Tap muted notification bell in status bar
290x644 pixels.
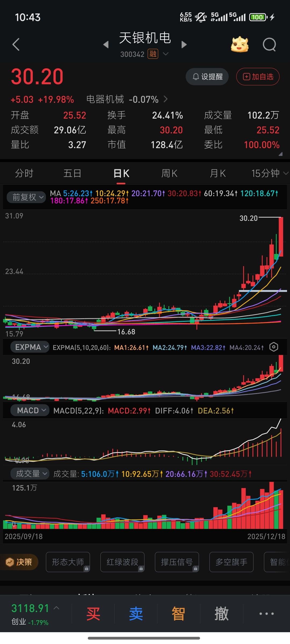click(201, 17)
